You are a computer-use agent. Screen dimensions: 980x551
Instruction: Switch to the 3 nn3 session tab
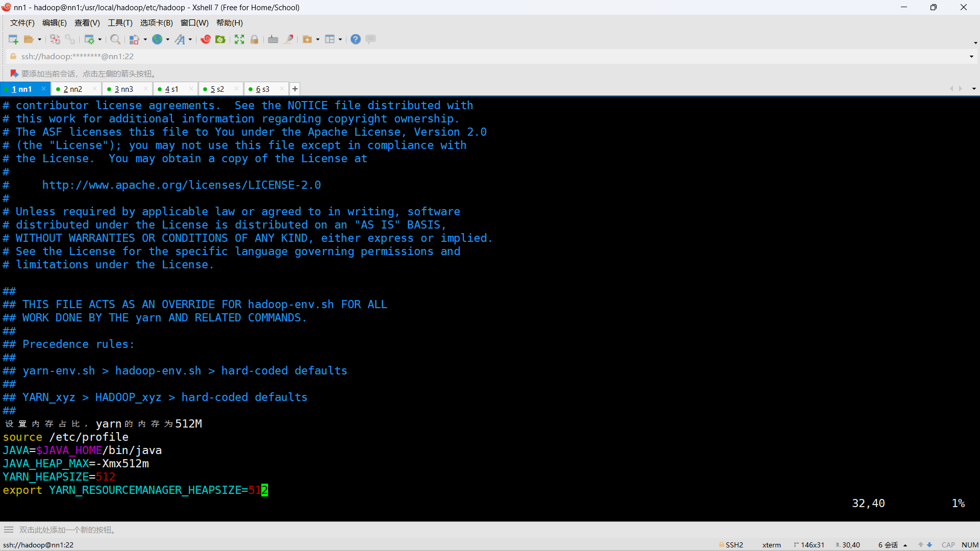click(124, 89)
